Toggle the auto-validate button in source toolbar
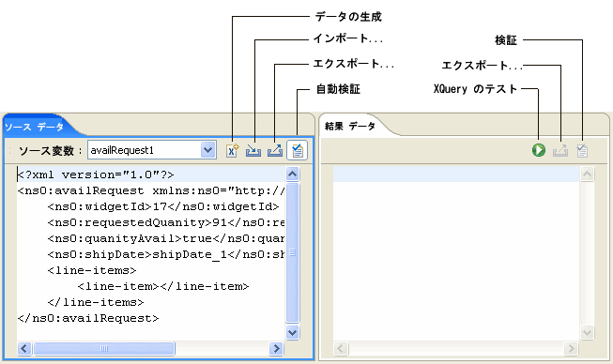 tap(298, 150)
